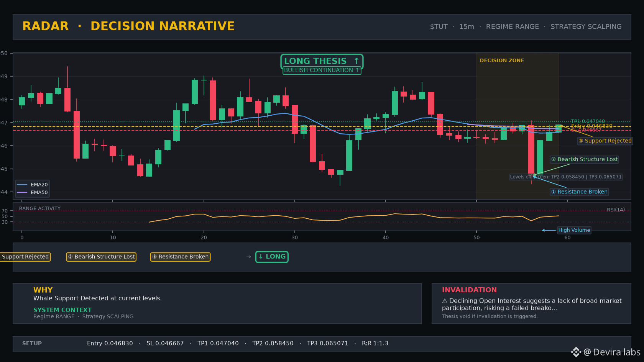Click Entry 0.046830 in the setup bar
Image resolution: width=644 pixels, height=362 pixels.
coord(110,344)
